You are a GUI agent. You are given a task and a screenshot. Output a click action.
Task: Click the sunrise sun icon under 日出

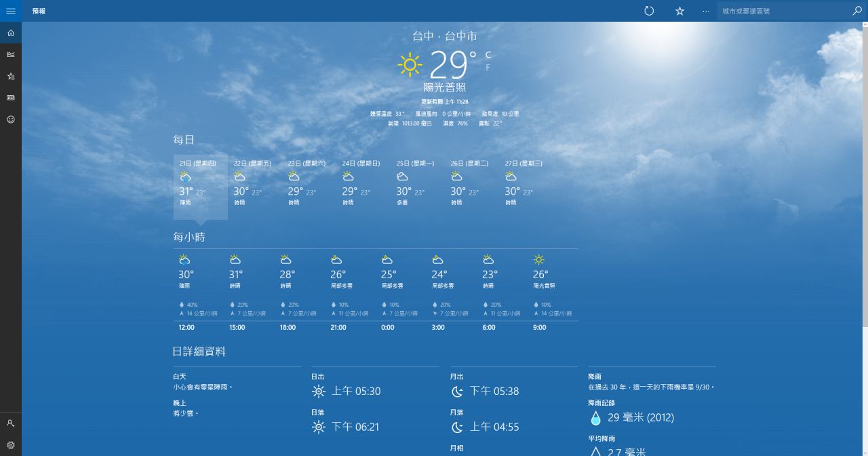[318, 391]
